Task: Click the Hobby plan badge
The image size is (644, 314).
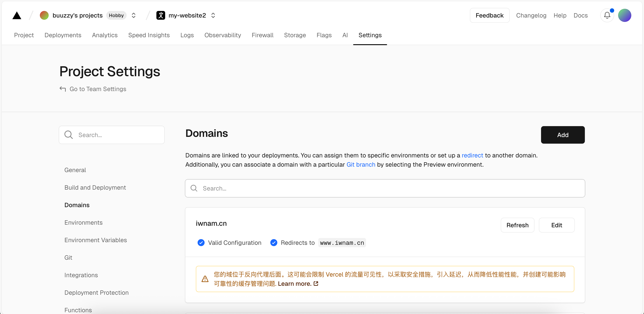Action: (116, 16)
